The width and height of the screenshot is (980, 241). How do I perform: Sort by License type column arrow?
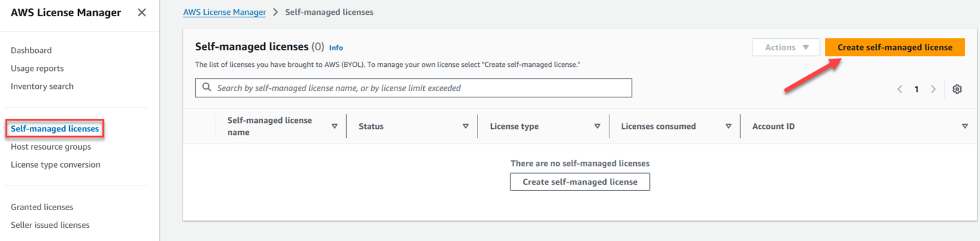(597, 126)
